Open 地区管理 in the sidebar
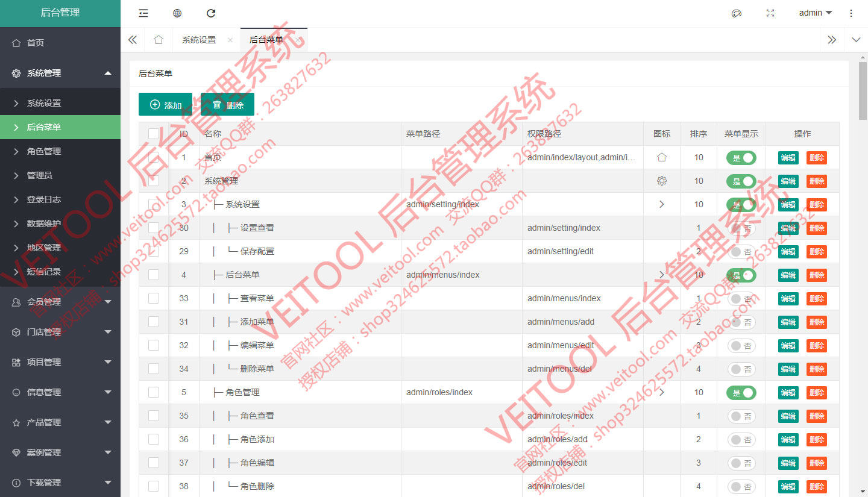This screenshot has width=868, height=497. coord(60,248)
